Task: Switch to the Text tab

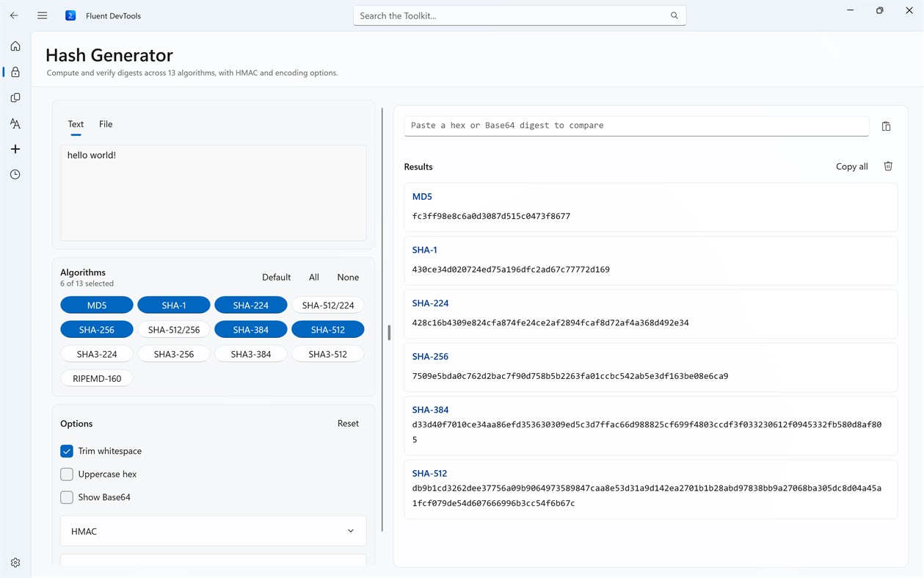Action: (x=76, y=124)
